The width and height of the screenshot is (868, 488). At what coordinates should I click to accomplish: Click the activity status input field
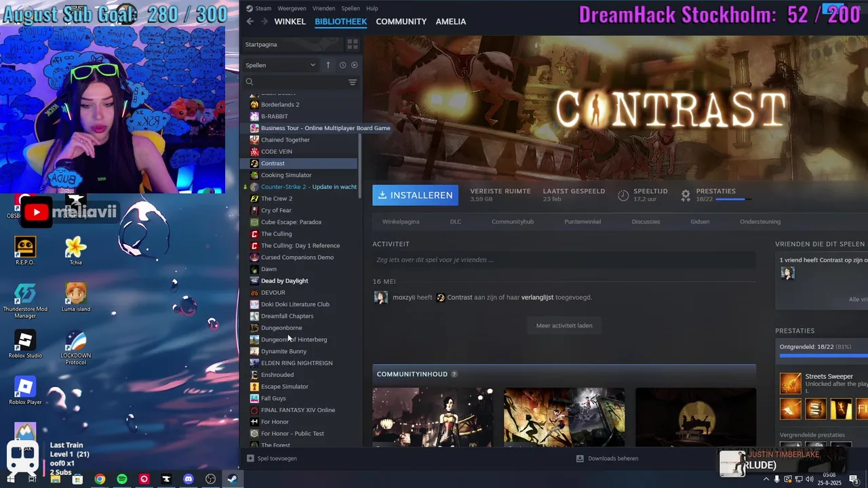tap(564, 260)
